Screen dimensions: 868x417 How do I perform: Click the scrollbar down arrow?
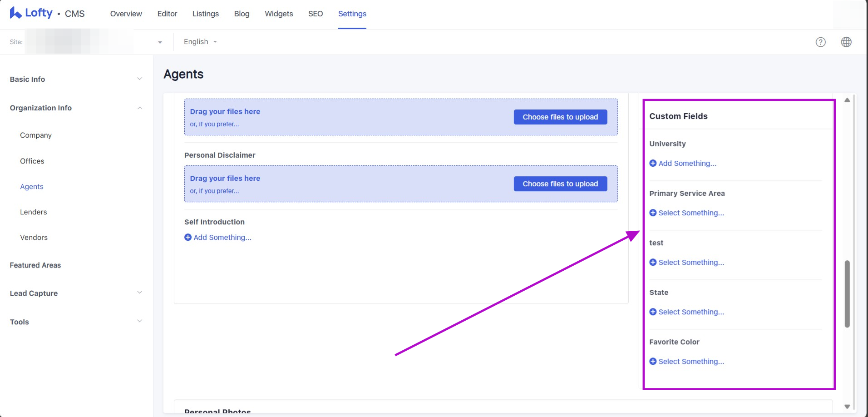tap(847, 407)
